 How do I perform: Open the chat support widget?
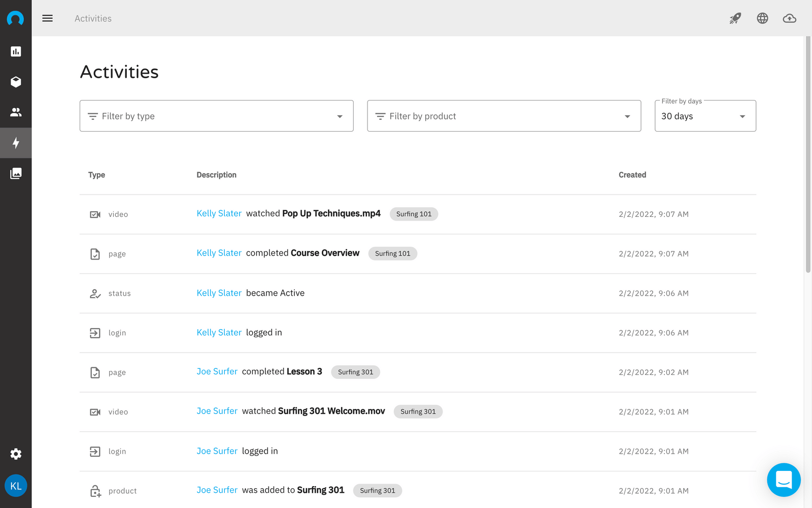(784, 480)
